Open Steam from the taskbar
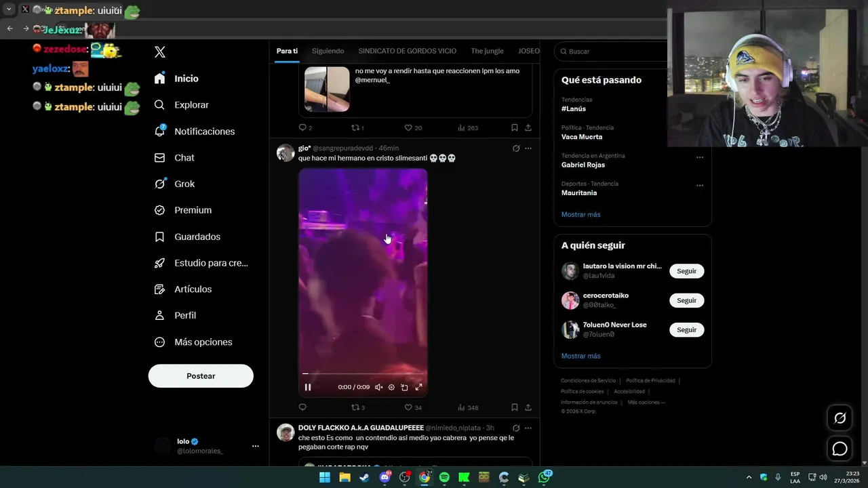This screenshot has width=868, height=488. (365, 477)
